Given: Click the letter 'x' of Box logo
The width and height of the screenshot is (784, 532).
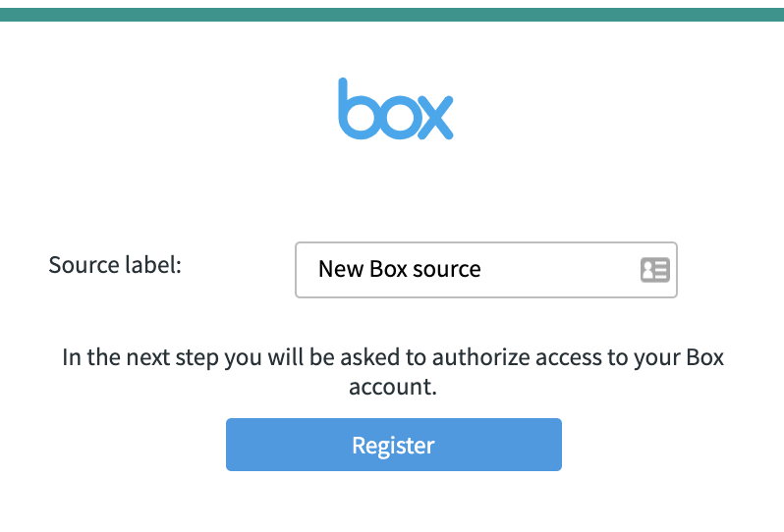Looking at the screenshot, I should (x=435, y=117).
